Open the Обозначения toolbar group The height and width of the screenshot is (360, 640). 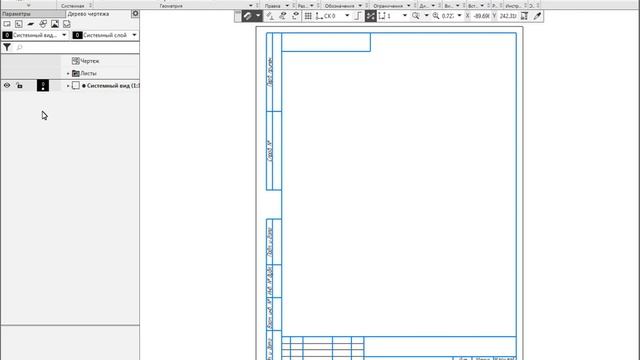(x=340, y=6)
